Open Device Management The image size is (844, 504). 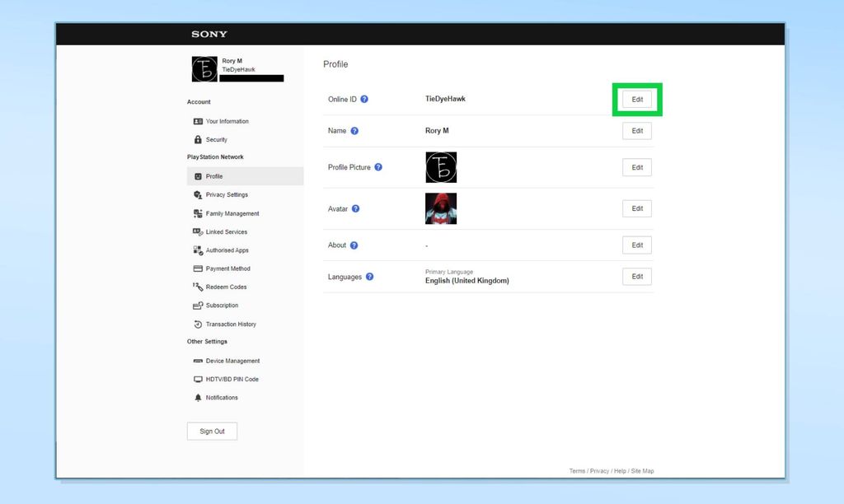coord(232,361)
